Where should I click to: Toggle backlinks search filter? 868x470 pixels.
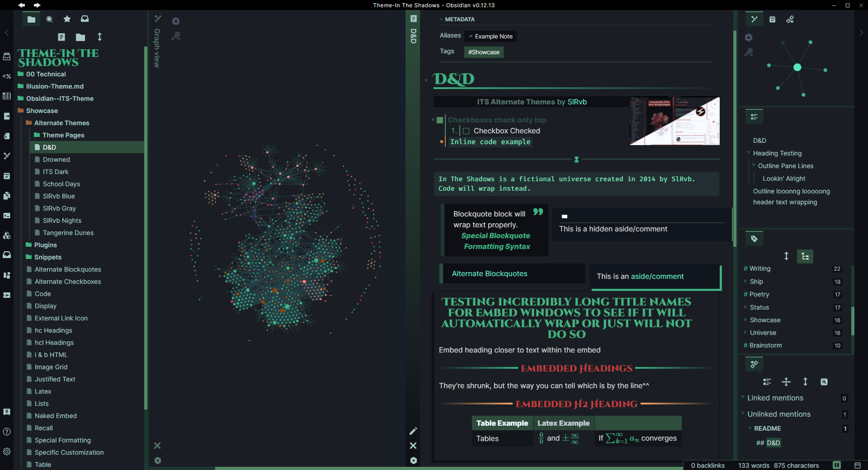[824, 382]
